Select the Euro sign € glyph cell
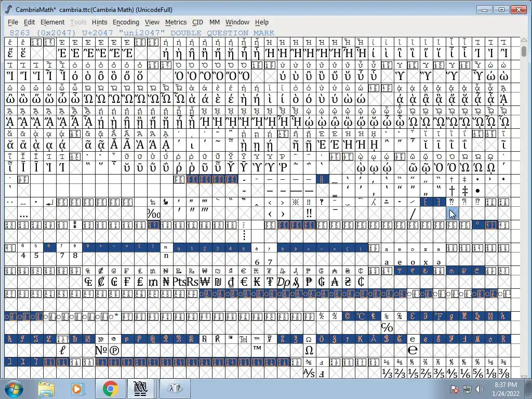 pos(244,282)
